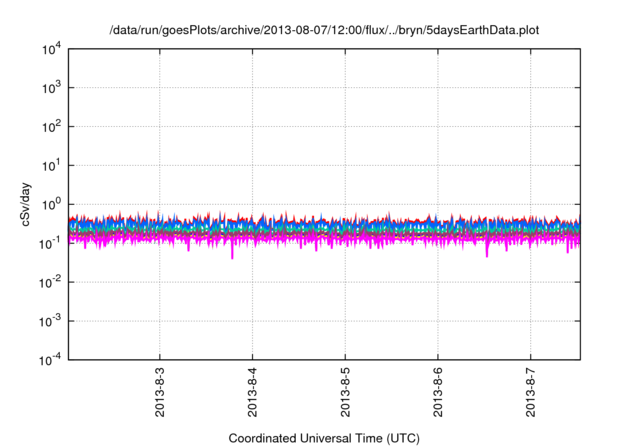Image resolution: width=640 pixels, height=448 pixels.
Task: Click the cSv/day y-axis label
Action: click(x=25, y=204)
